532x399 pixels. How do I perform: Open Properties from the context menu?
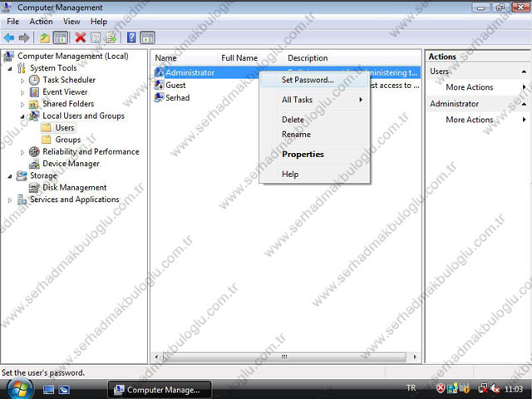(314, 155)
